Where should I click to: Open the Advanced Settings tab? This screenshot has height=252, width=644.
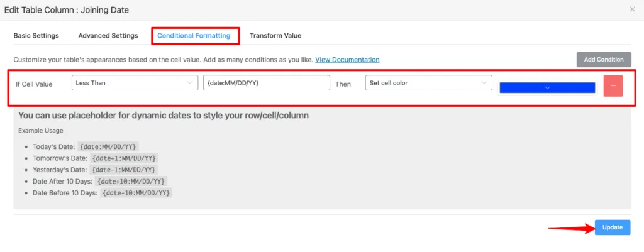point(108,36)
